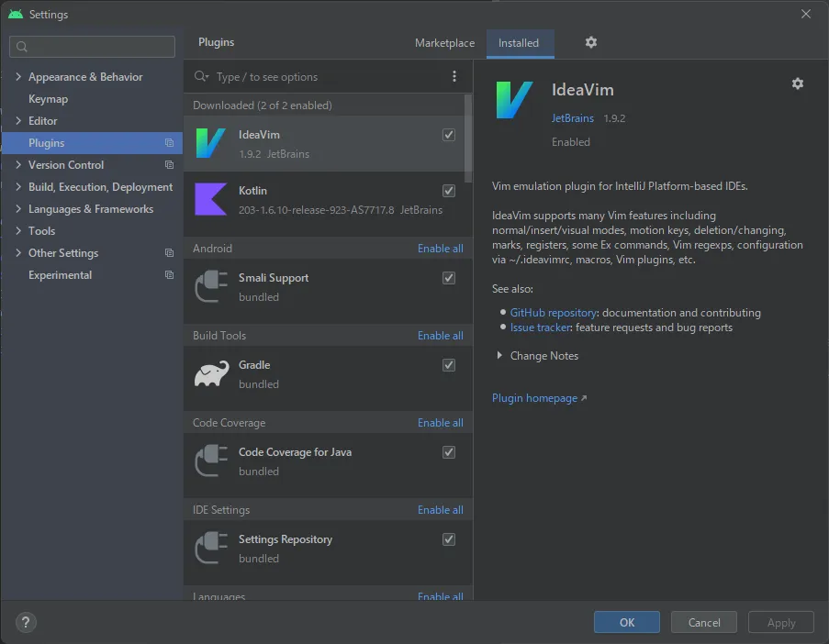Select Keymap in the settings tree
Screen dimensions: 829x644
[x=48, y=99]
